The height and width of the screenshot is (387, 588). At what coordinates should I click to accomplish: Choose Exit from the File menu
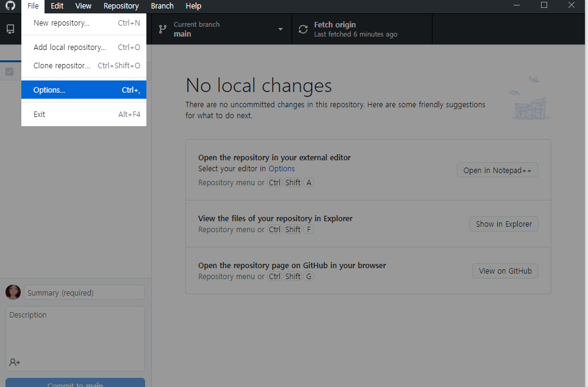tap(84, 114)
